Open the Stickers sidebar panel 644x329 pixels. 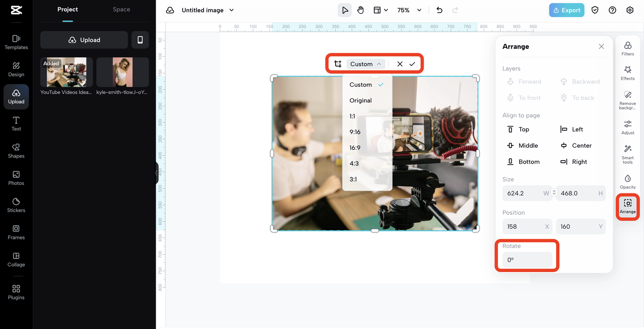point(16,206)
